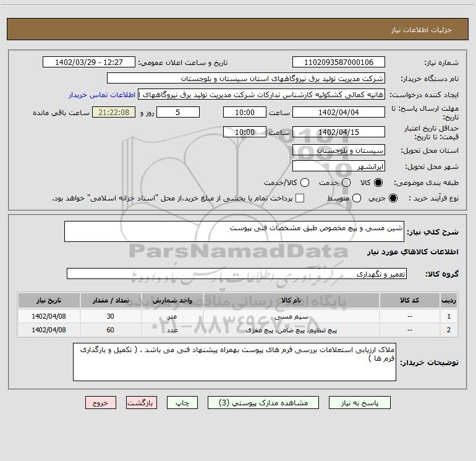The image size is (476, 461).
Task: Click row 2 need date 1402/04/08
Action: (49, 330)
